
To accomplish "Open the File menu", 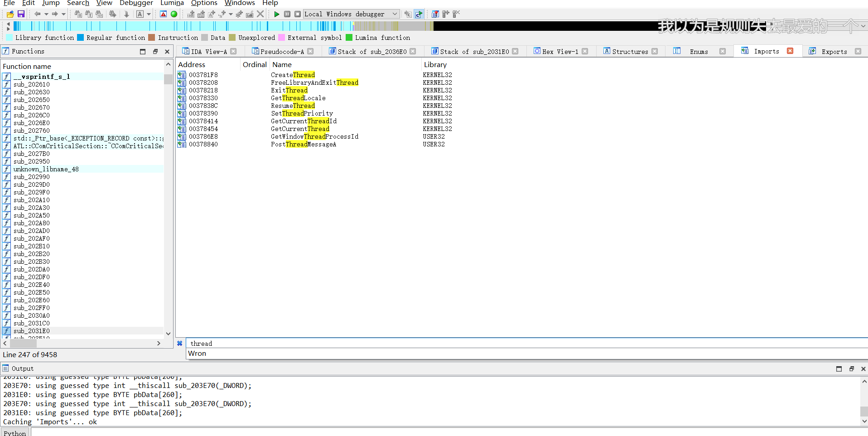I will [9, 3].
